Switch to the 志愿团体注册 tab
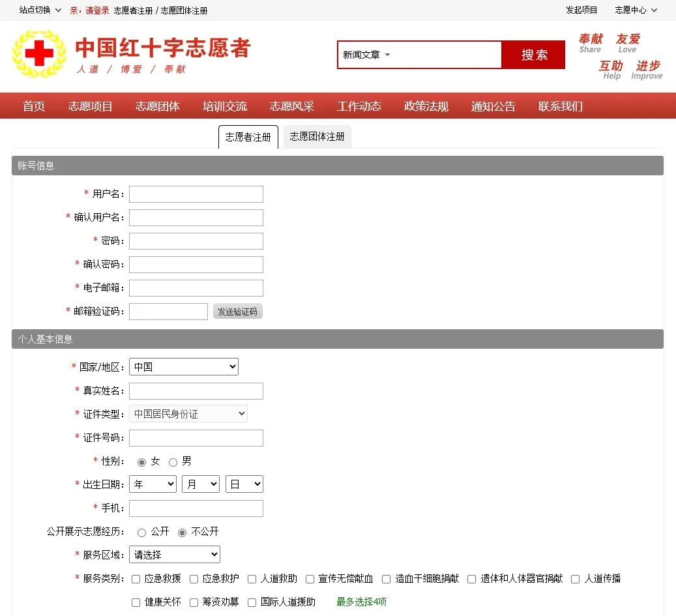The image size is (676, 616). click(317, 137)
